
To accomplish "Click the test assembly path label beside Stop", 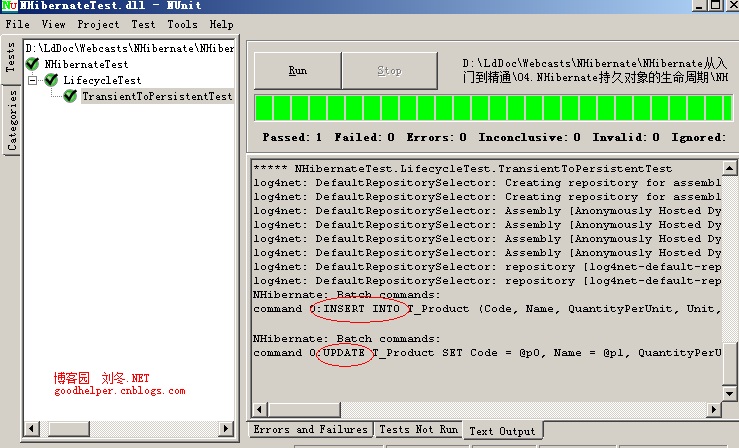I will coord(595,70).
